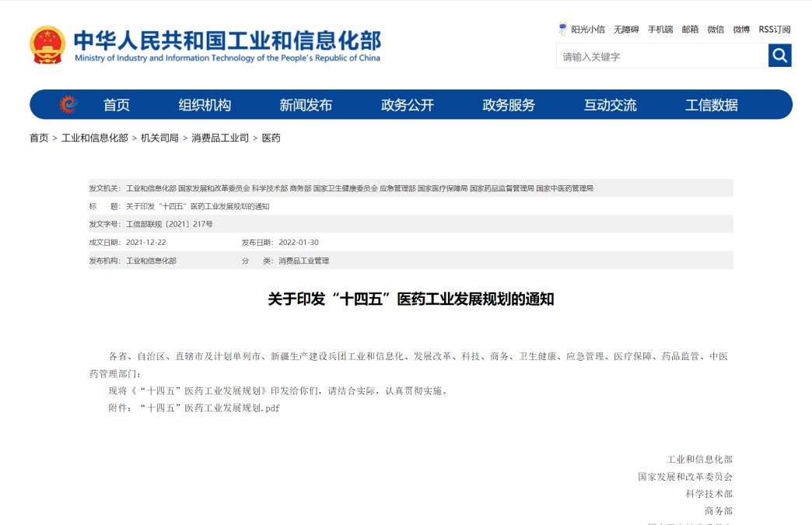The height and width of the screenshot is (525, 812).
Task: Open the 手机端 mobile link
Action: point(660,30)
